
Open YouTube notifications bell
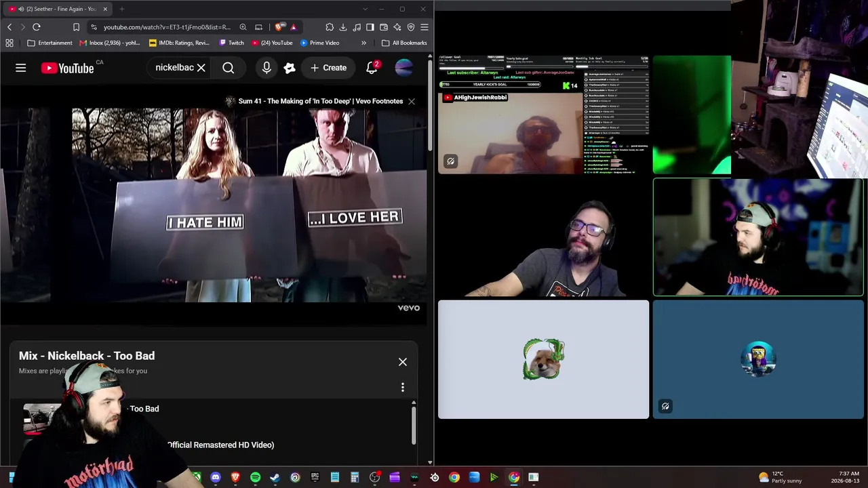tap(372, 68)
